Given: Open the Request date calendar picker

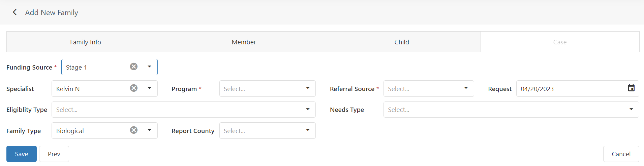Looking at the screenshot, I should click(x=631, y=88).
